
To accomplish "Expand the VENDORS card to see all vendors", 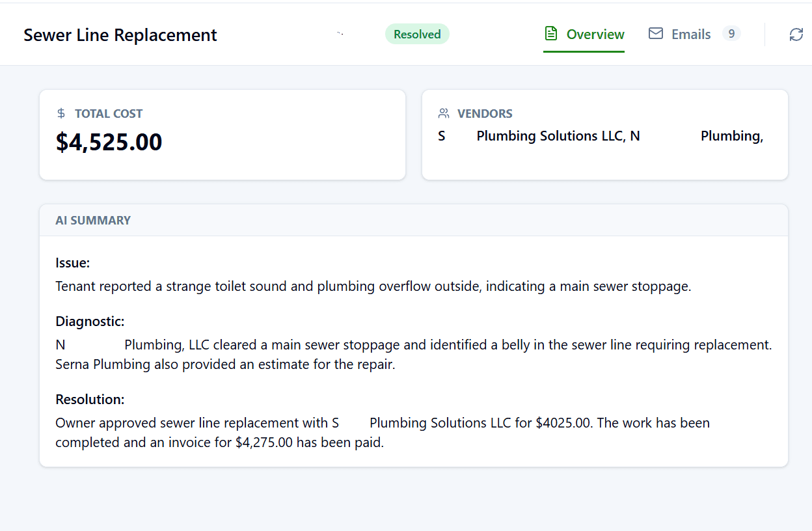I will [x=604, y=135].
